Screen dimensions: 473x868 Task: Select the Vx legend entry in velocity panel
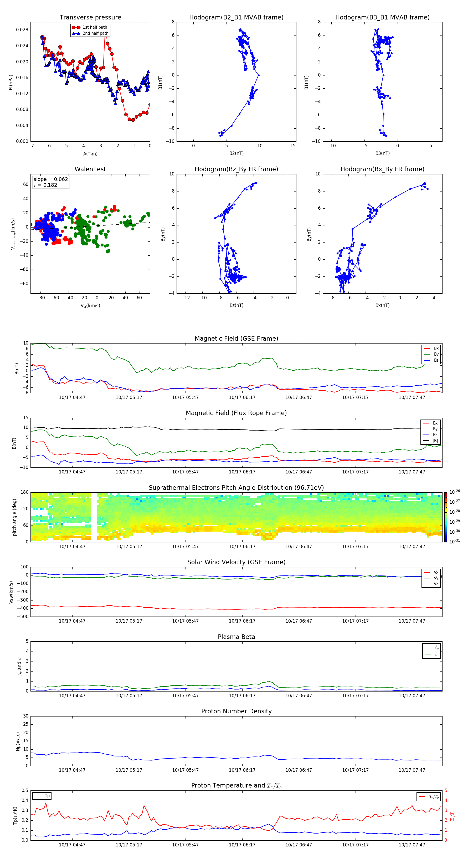click(431, 572)
